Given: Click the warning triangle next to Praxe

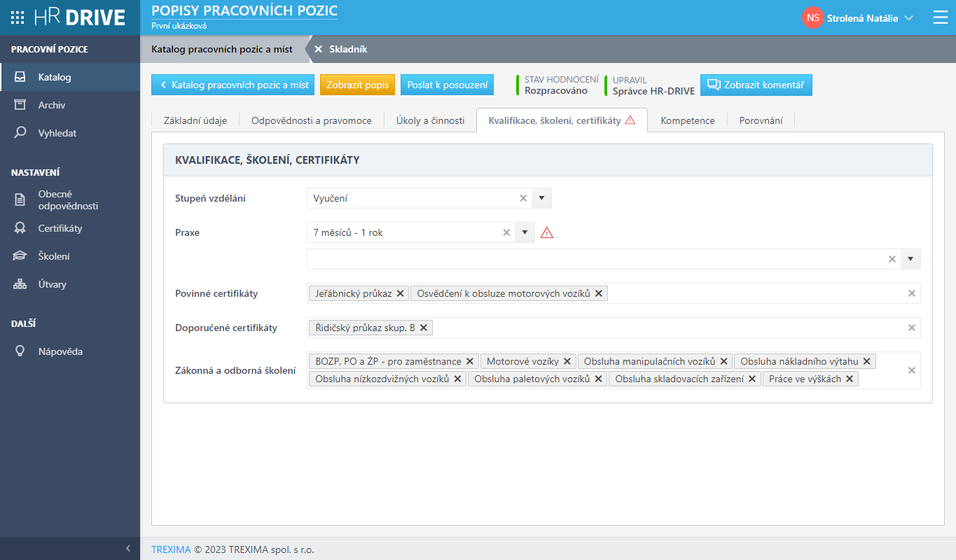Looking at the screenshot, I should (x=547, y=233).
